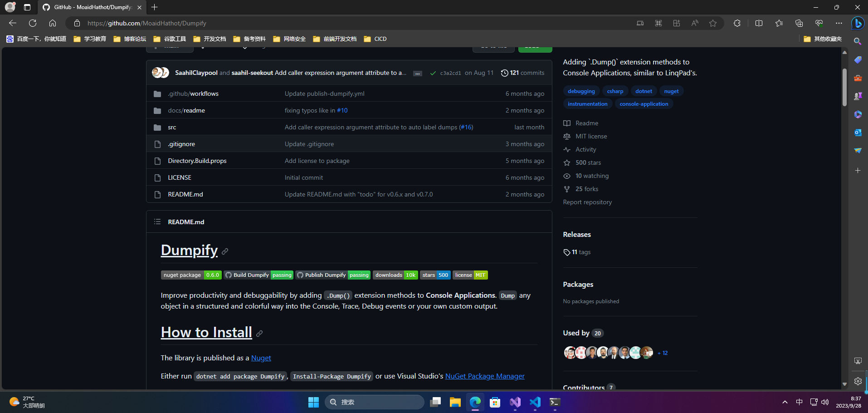The width and height of the screenshot is (868, 413).
Task: Open sidebar Tools briefcase icon
Action: (x=858, y=78)
